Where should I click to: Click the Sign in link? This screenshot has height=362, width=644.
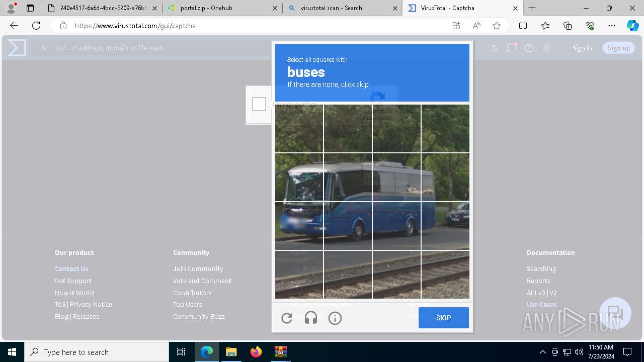coord(582,48)
